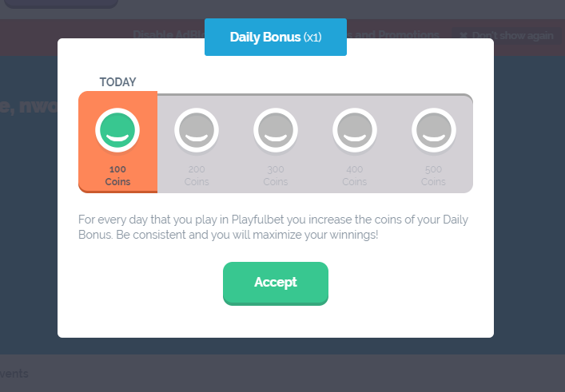Click the Disable AdBlock banner text
This screenshot has width=565, height=392.
(x=168, y=35)
